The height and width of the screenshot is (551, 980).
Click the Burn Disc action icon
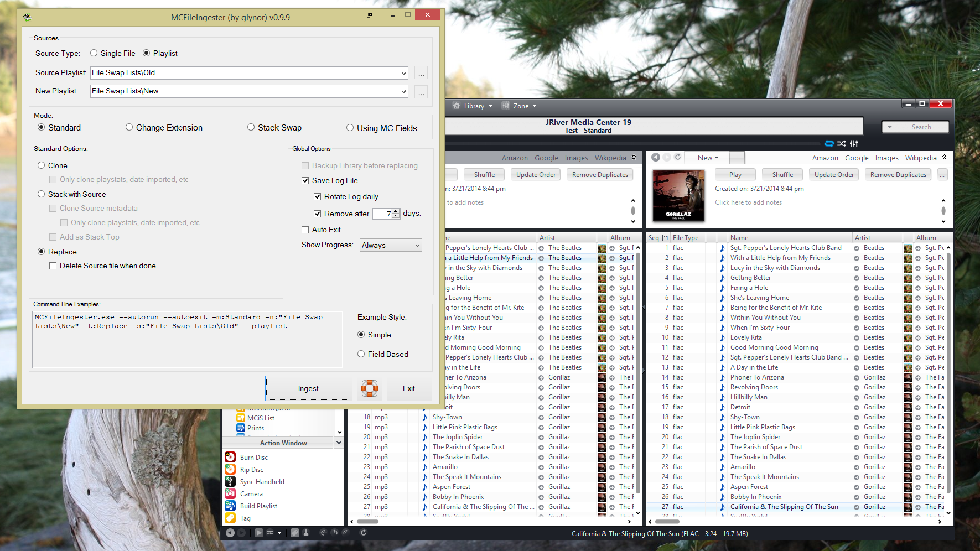pyautogui.click(x=230, y=457)
